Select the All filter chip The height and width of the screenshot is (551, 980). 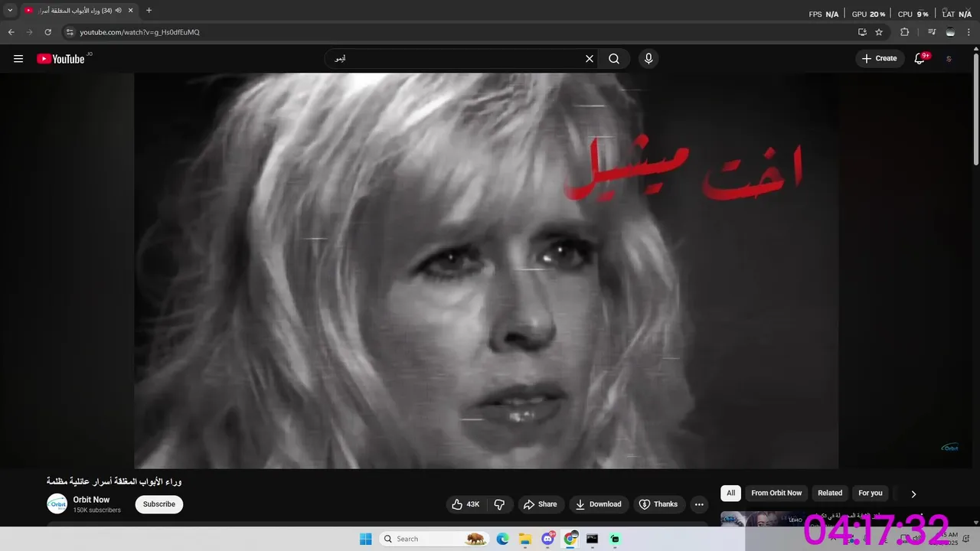point(730,493)
